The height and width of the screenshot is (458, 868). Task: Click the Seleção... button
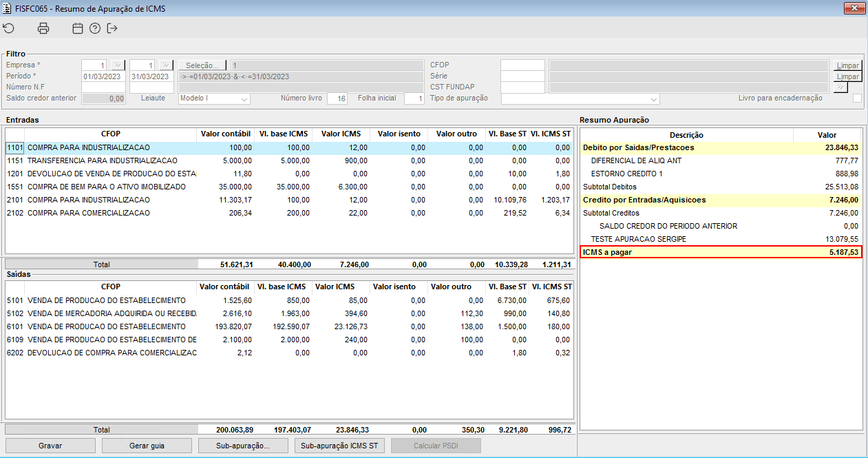click(202, 65)
